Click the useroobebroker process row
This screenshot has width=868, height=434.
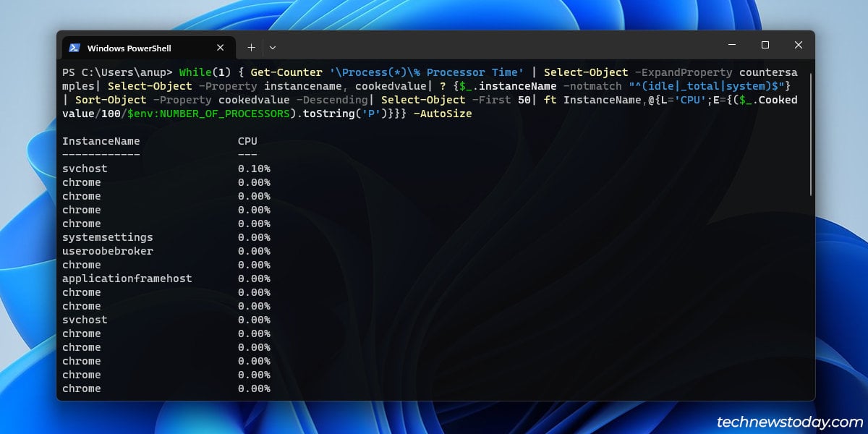tap(166, 251)
